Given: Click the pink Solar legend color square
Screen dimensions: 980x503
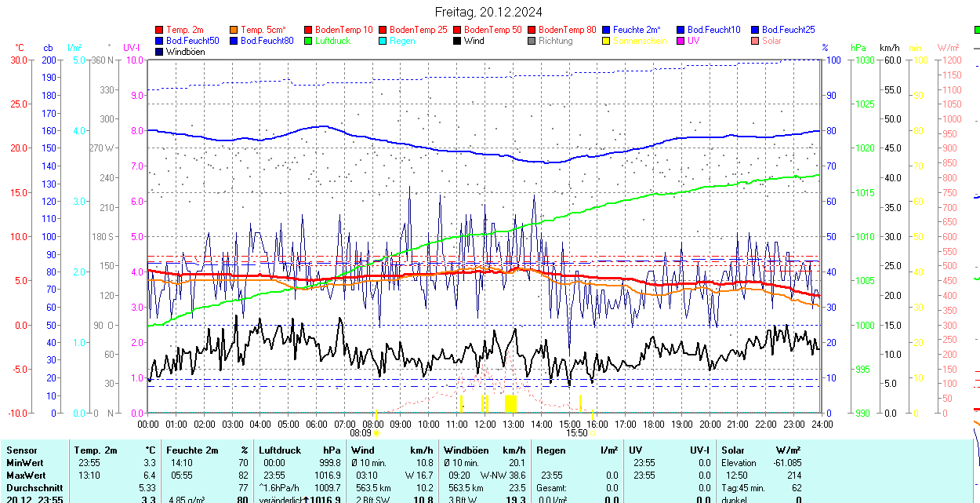Looking at the screenshot, I should click(x=756, y=41).
